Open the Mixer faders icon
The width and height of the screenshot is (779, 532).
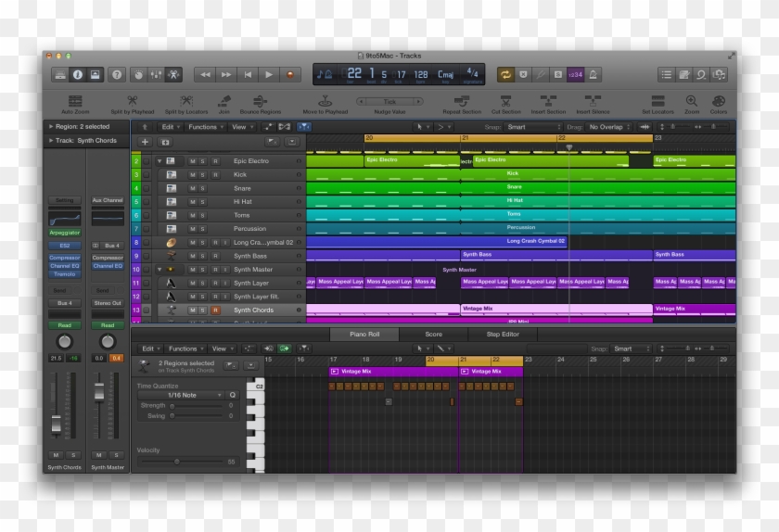coord(156,74)
